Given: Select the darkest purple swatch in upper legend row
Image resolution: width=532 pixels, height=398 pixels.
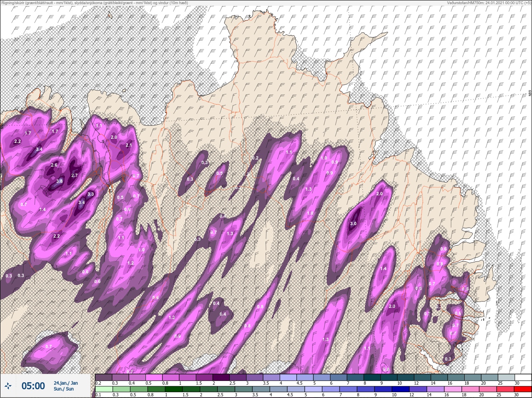Looking at the screenshot, I should 221,377.
